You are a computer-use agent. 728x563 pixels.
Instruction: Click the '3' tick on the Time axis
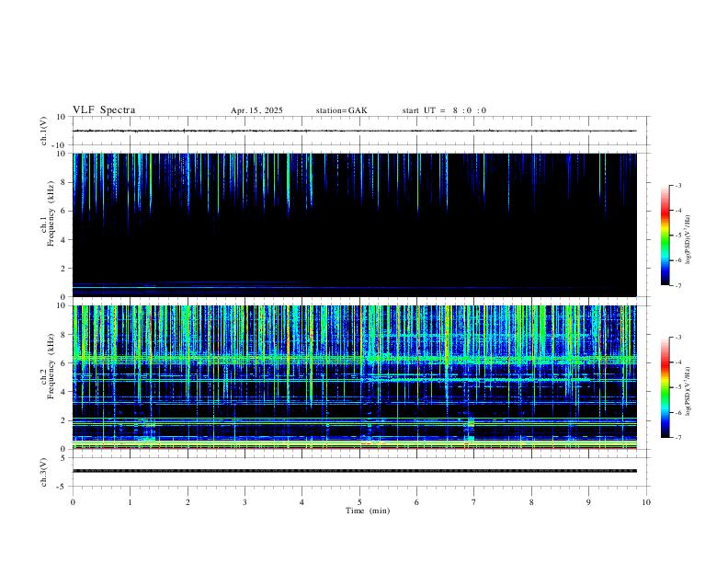[x=245, y=502]
